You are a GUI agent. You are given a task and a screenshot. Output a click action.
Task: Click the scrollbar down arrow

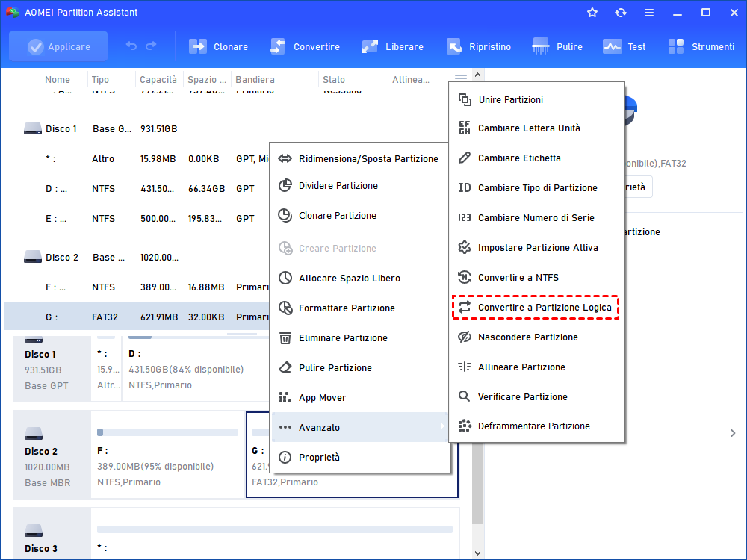tap(478, 553)
